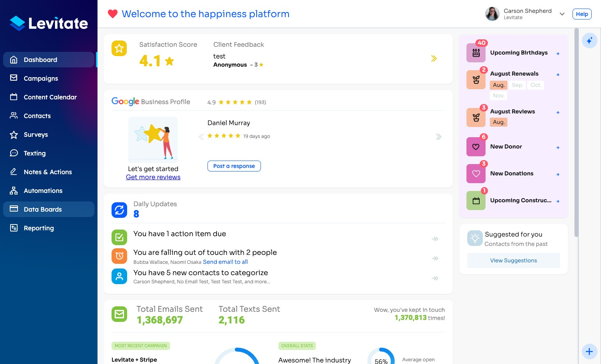
Task: Go to Notes & Actions
Action: tap(49, 172)
